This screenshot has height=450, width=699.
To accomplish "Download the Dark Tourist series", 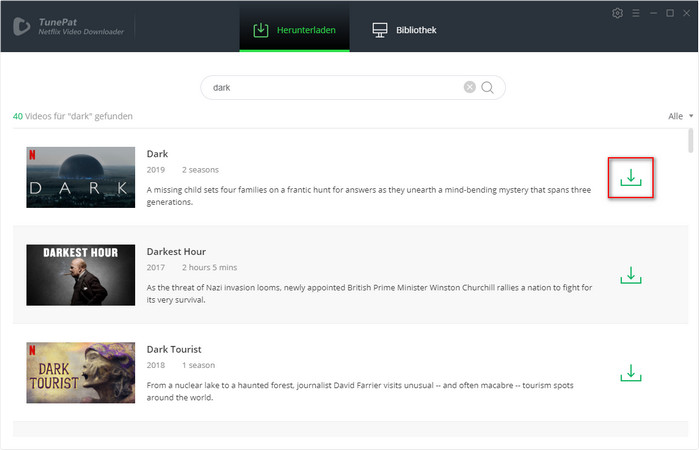I will click(x=630, y=373).
